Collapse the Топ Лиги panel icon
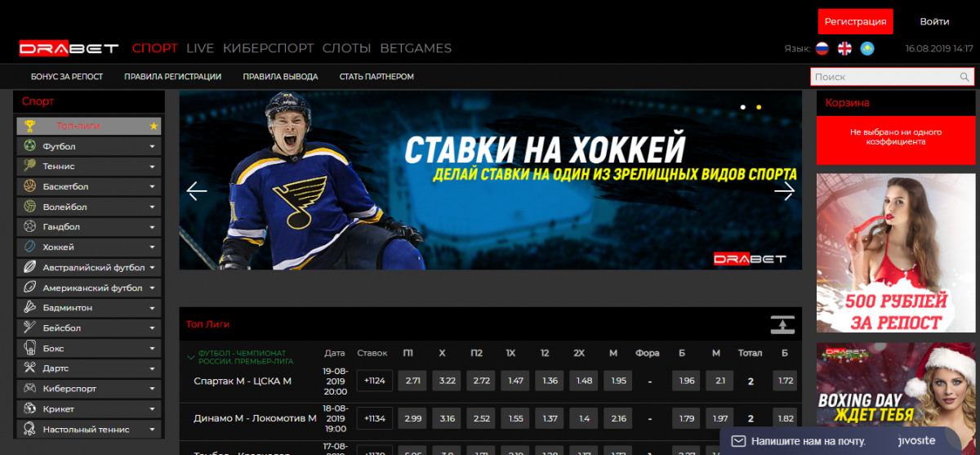 tap(782, 324)
